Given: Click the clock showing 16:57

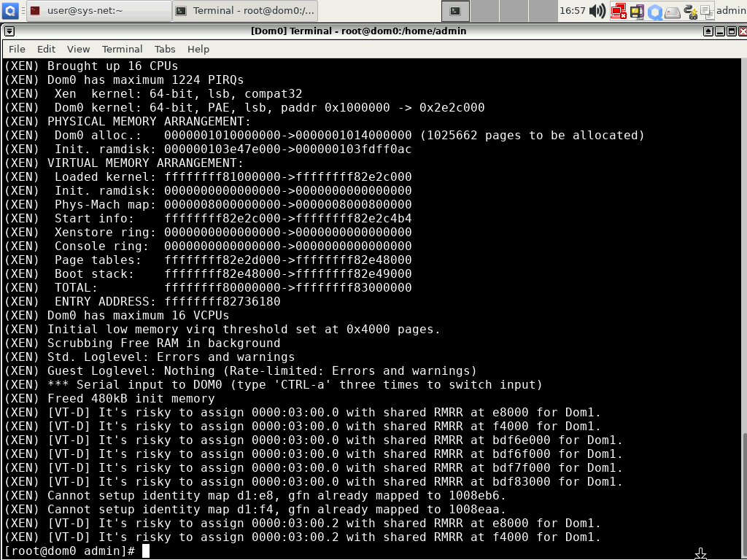Looking at the screenshot, I should tap(573, 11).
